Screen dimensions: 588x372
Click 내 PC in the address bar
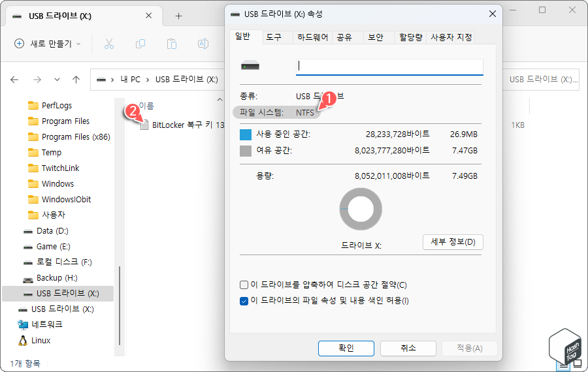pyautogui.click(x=130, y=80)
